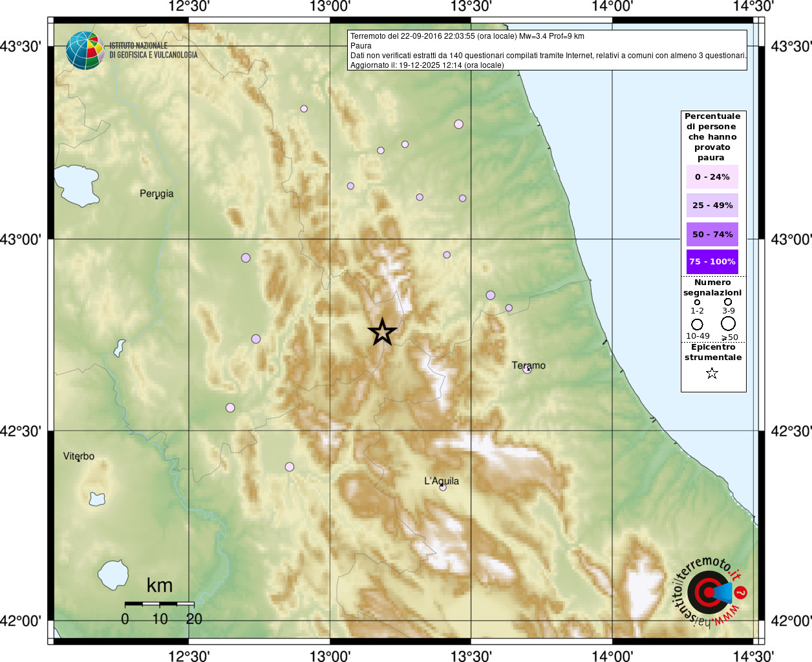The height and width of the screenshot is (662, 812).
Task: Select the 0 - 24% color swatch
Action: click(712, 176)
